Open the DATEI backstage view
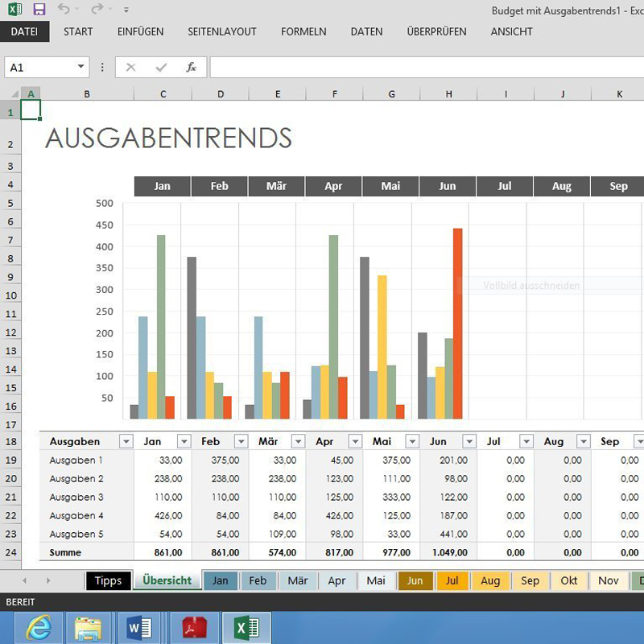This screenshot has width=644, height=644. coord(25,31)
